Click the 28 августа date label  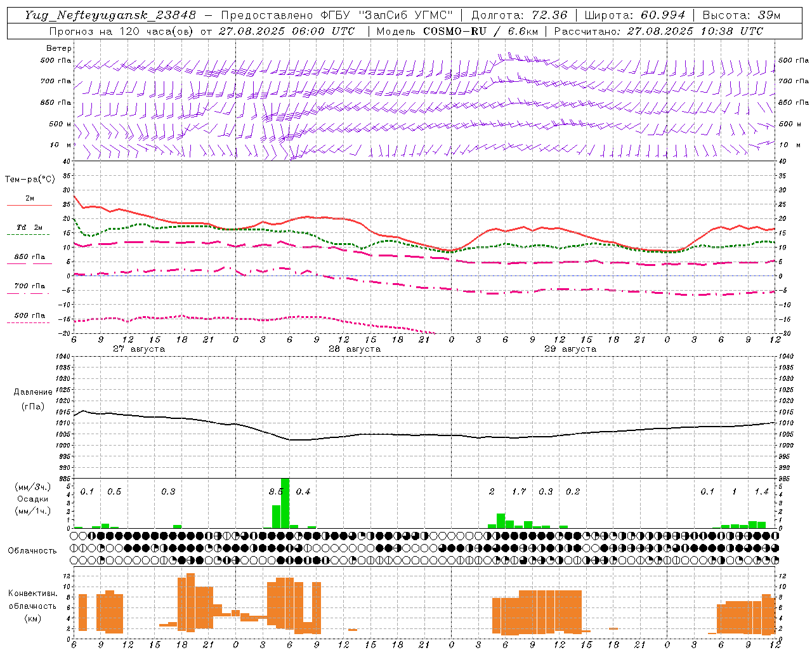coord(355,349)
